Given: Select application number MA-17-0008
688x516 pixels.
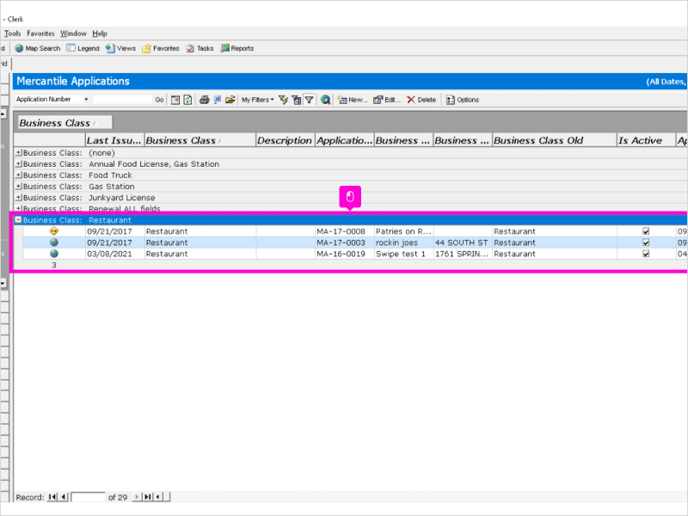Looking at the screenshot, I should point(341,231).
